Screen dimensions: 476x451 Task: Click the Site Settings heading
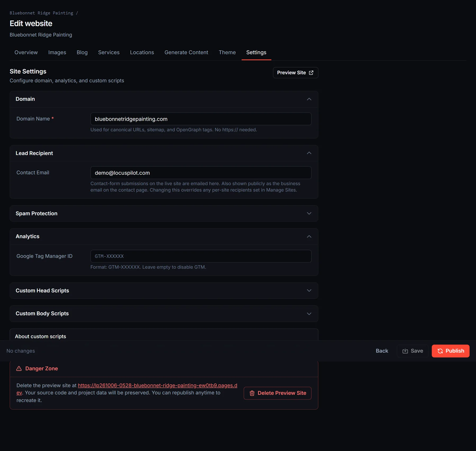point(28,71)
